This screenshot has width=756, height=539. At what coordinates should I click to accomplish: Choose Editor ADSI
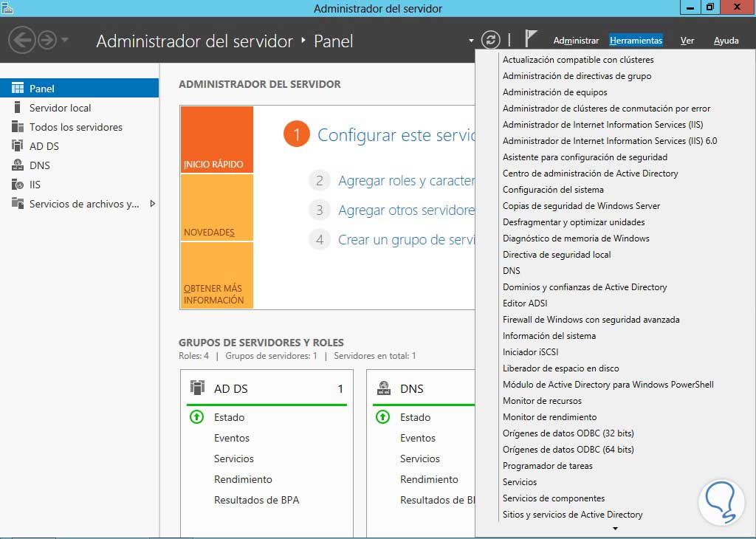[x=525, y=303]
